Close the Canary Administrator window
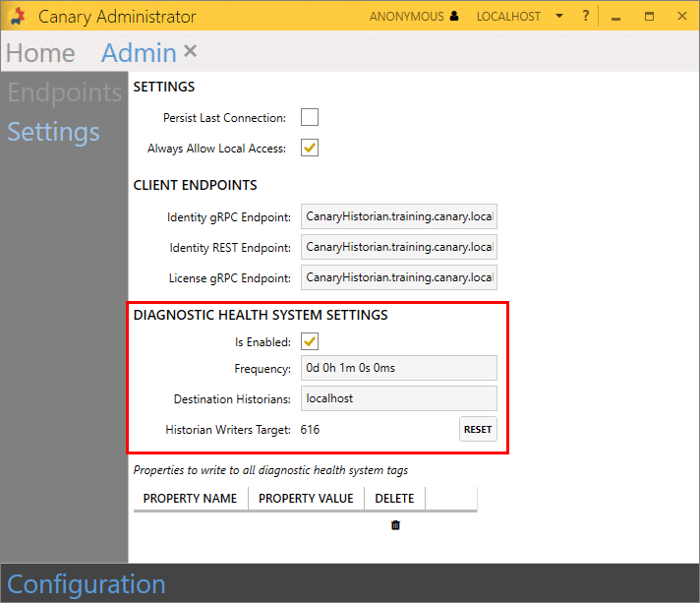 click(x=680, y=17)
